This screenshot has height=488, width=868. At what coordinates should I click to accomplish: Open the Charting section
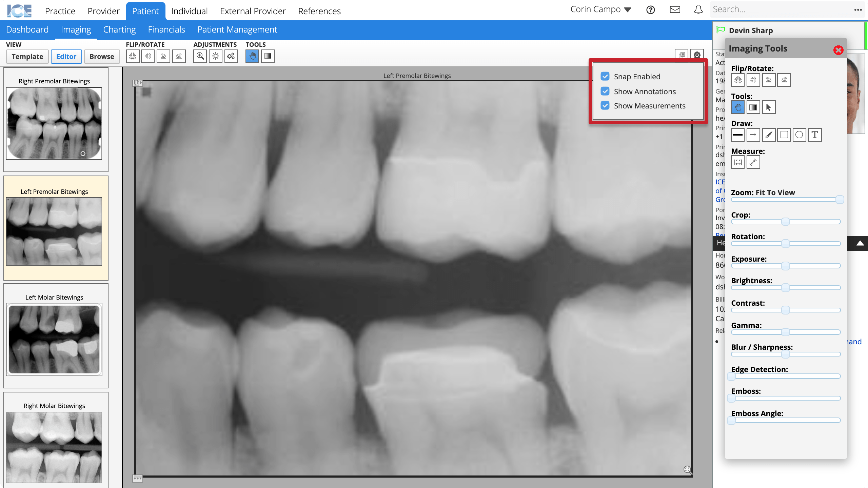tap(119, 29)
